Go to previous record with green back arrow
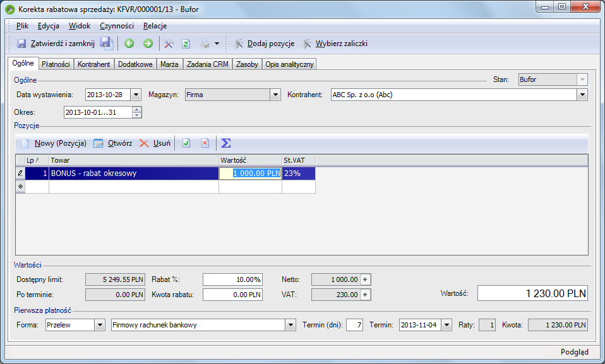The image size is (605, 364). 129,44
